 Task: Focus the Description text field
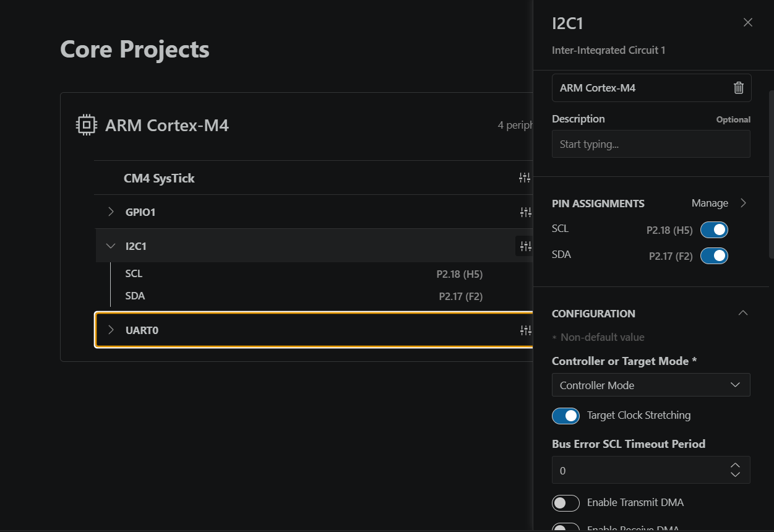pyautogui.click(x=651, y=144)
